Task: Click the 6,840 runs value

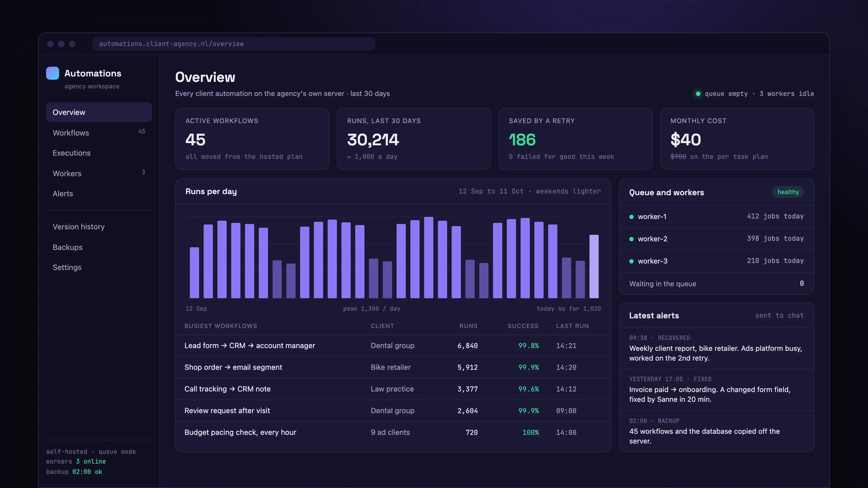Action: coord(467,346)
